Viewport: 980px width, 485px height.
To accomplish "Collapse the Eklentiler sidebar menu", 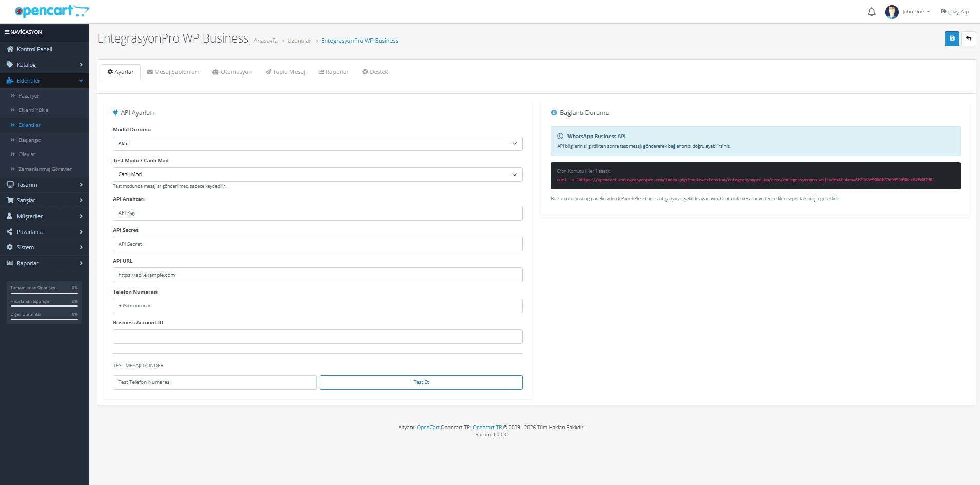I will pos(45,81).
